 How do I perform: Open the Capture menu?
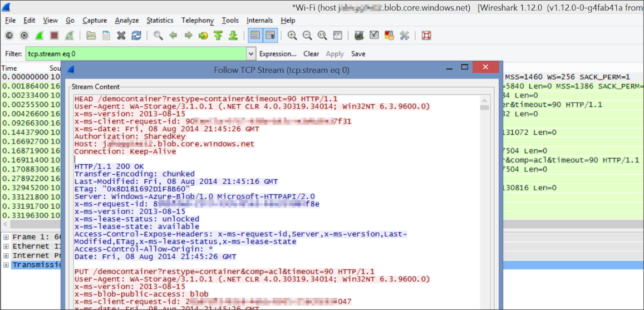click(x=95, y=21)
